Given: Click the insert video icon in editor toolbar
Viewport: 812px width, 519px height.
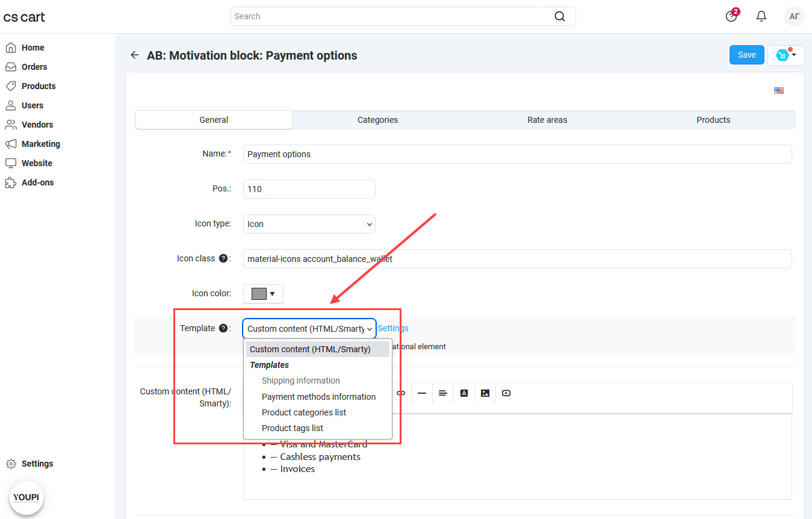Looking at the screenshot, I should click(506, 393).
